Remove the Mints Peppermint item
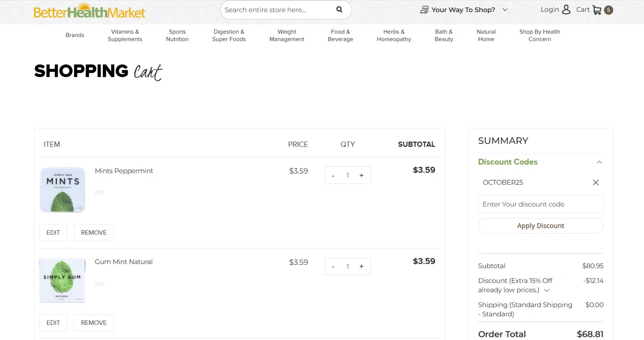Image resolution: width=644 pixels, height=340 pixels. [x=94, y=233]
